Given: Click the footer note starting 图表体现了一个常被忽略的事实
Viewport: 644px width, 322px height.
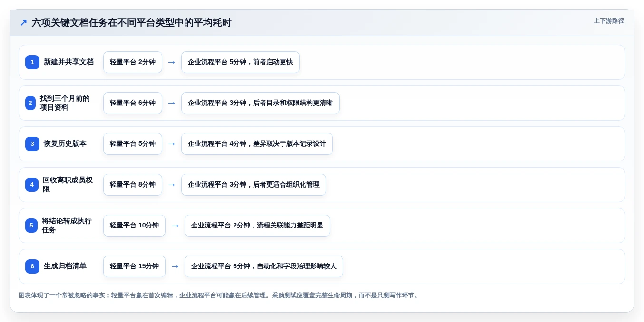Looking at the screenshot, I should (x=219, y=295).
